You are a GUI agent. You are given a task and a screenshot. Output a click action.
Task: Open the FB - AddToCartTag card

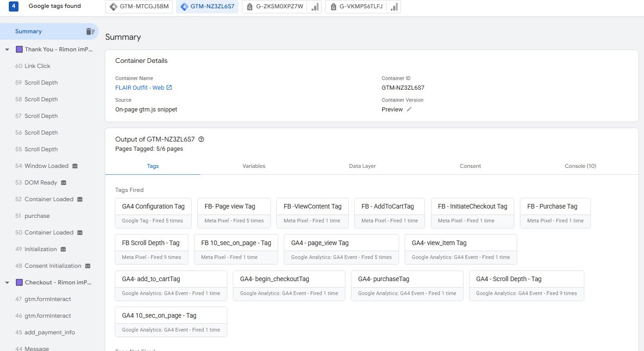(x=390, y=213)
